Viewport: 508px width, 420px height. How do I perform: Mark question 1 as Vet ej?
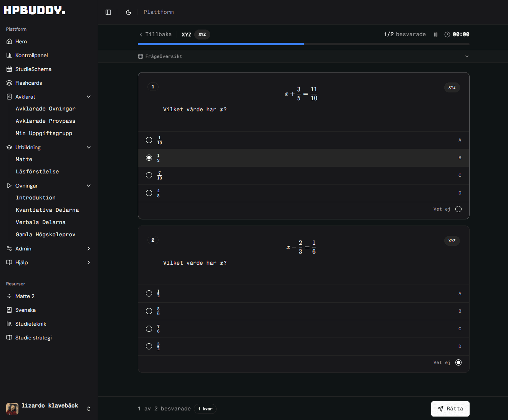[458, 209]
